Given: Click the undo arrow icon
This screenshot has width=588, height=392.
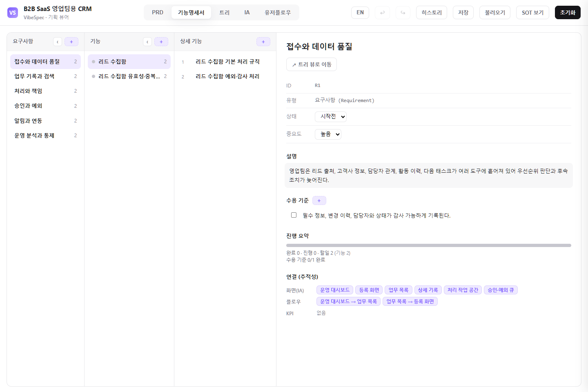Looking at the screenshot, I should coord(383,13).
